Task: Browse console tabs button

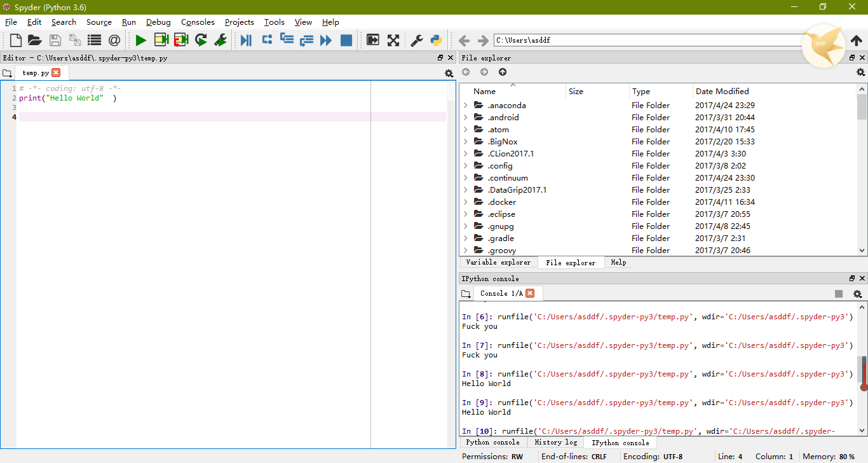Action: tap(466, 294)
